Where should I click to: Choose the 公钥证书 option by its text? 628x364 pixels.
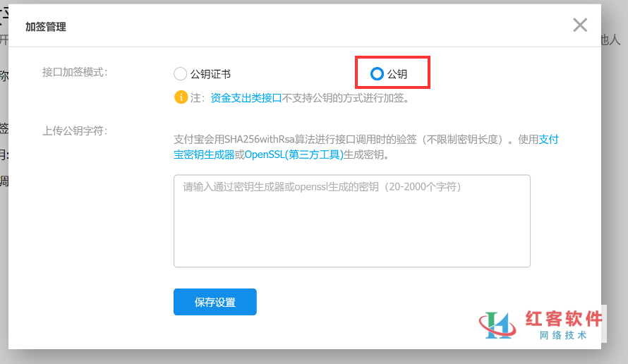tap(211, 74)
